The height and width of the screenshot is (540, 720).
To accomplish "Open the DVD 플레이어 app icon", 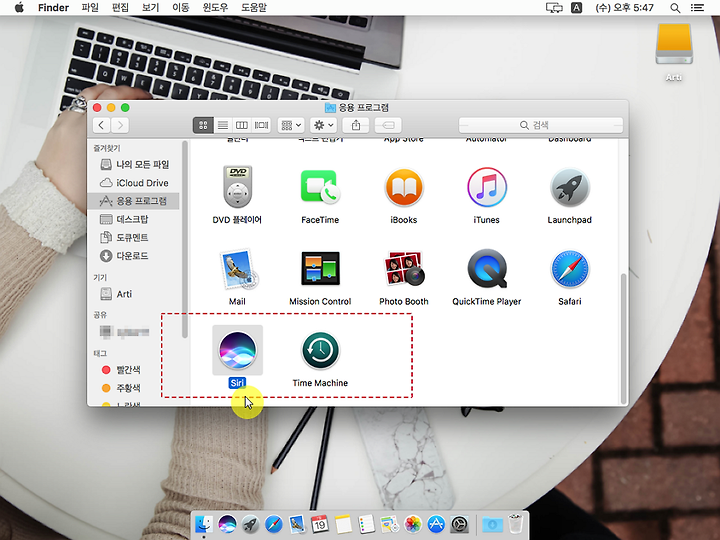I will coord(237,187).
